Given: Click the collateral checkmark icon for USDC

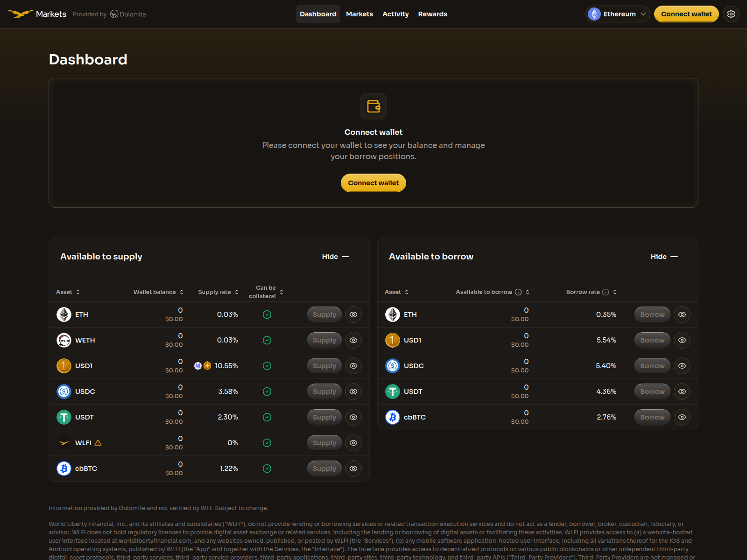Looking at the screenshot, I should coord(267,392).
